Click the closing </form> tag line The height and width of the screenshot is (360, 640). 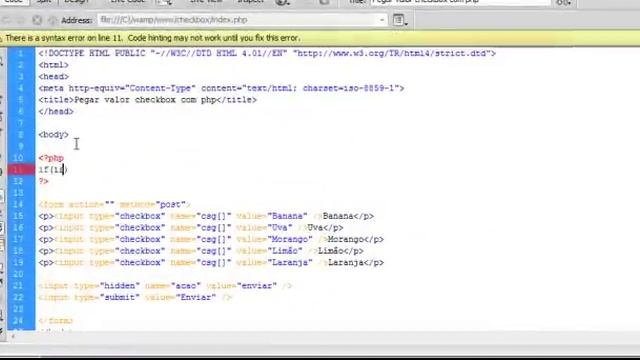click(x=56, y=321)
